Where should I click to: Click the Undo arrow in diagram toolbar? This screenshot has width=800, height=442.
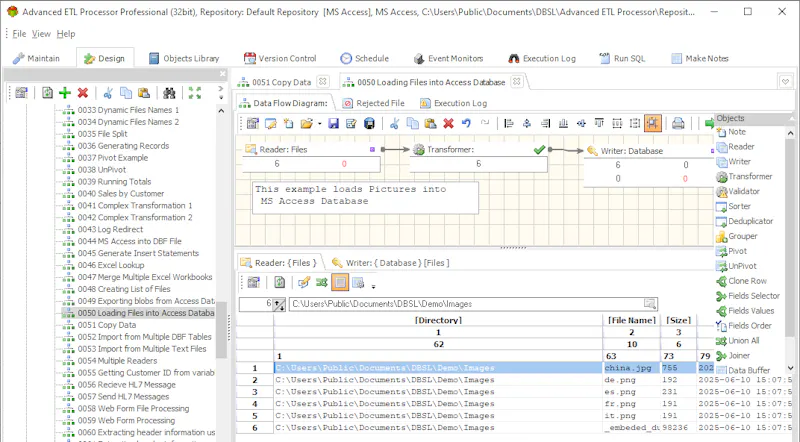coord(466,123)
